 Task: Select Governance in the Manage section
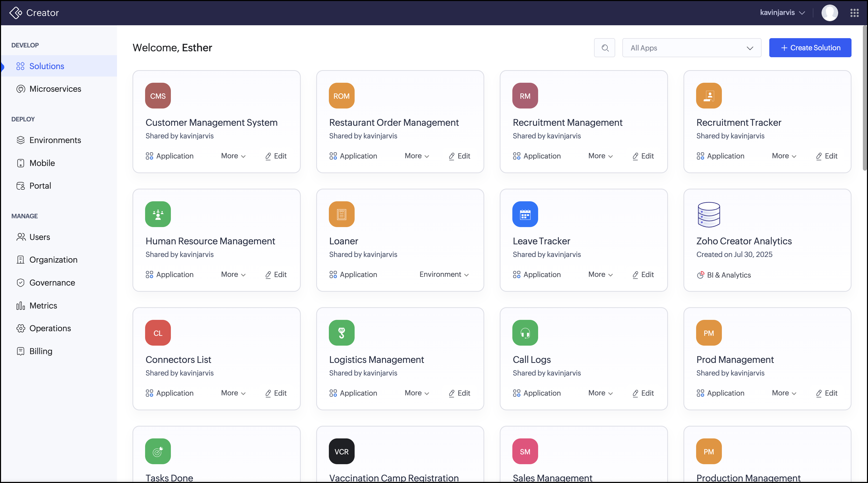pos(52,283)
